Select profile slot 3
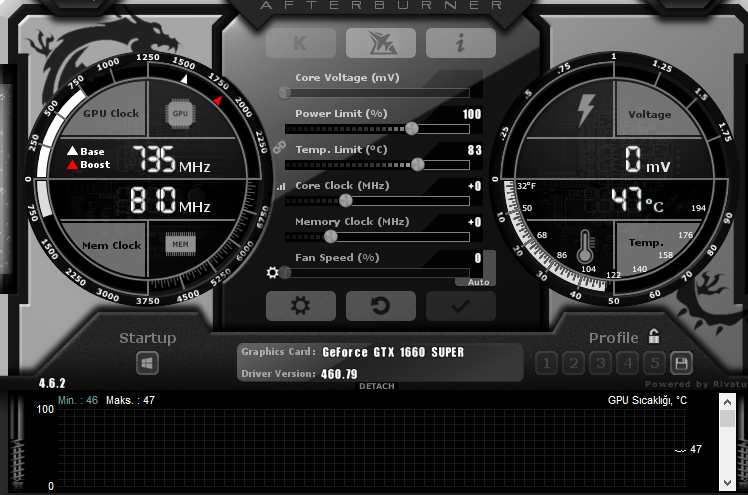Screen dimensions: 748x495 click(601, 363)
